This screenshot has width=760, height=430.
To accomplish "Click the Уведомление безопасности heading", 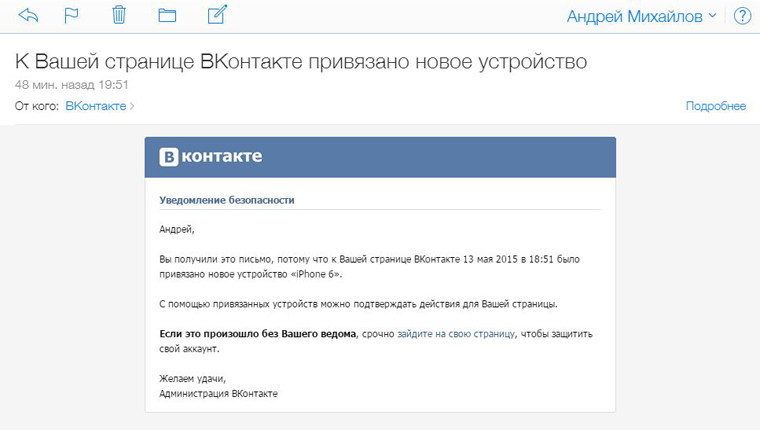I will point(227,200).
